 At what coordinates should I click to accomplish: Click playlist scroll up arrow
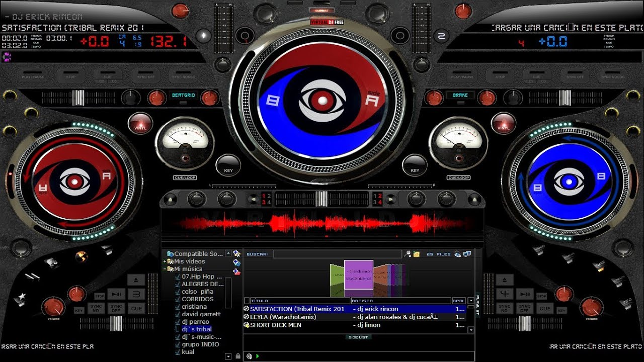[x=471, y=301]
